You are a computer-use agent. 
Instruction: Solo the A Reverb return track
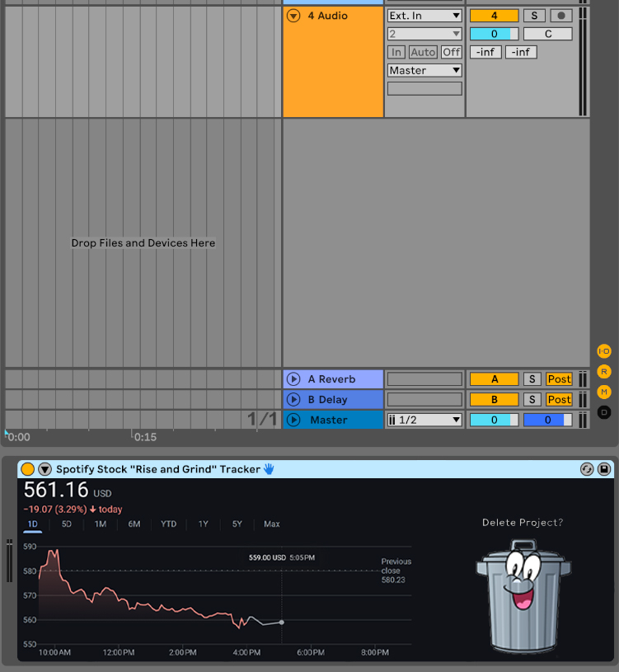(532, 379)
